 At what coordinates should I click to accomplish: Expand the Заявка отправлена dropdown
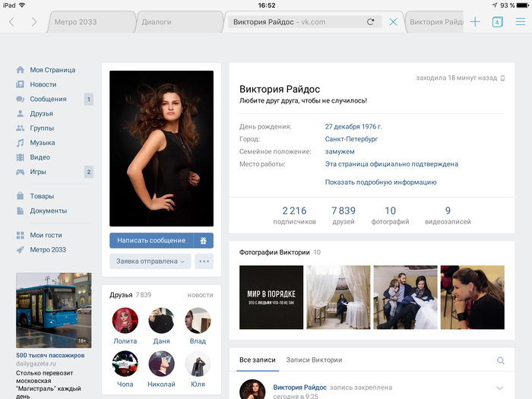pyautogui.click(x=150, y=261)
